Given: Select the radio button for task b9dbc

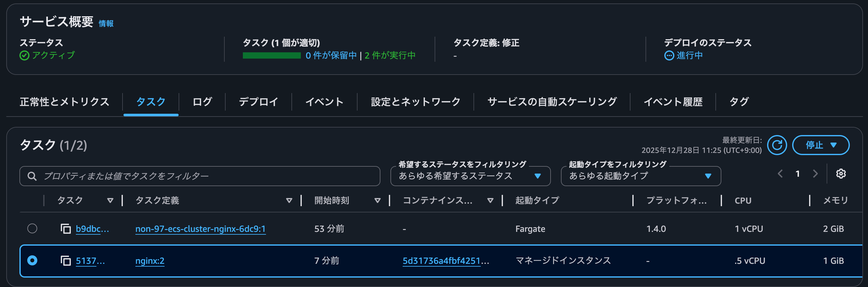Looking at the screenshot, I should click(x=32, y=228).
